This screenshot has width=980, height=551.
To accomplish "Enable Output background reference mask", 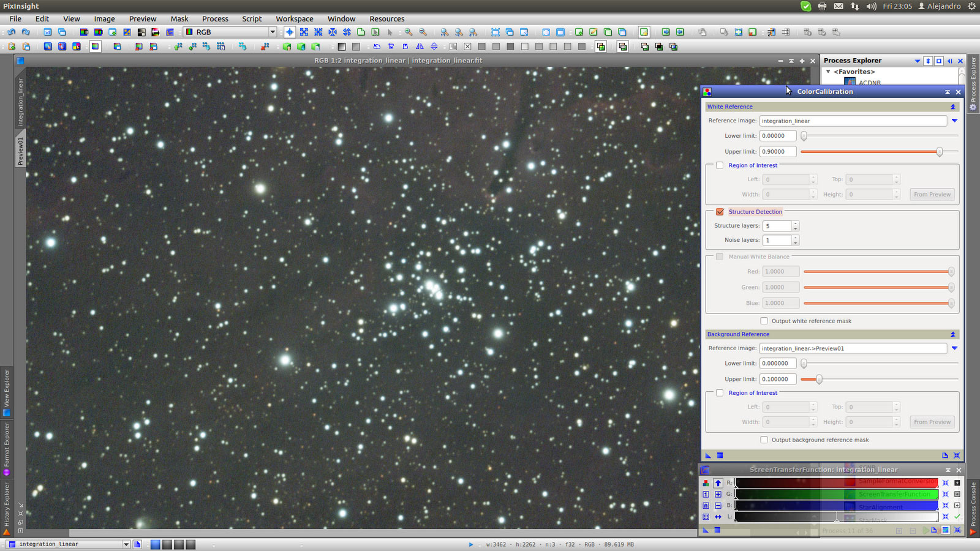I will (x=764, y=440).
